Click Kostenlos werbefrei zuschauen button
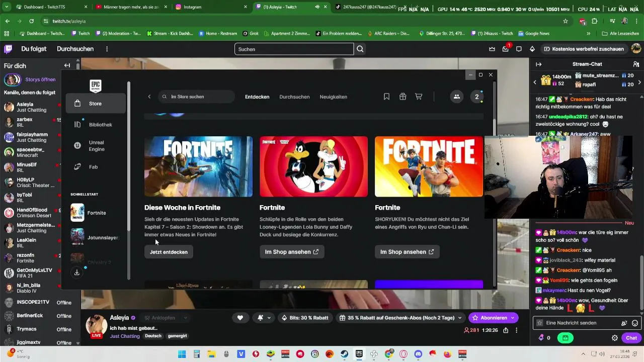The width and height of the screenshot is (644, 362). (584, 49)
